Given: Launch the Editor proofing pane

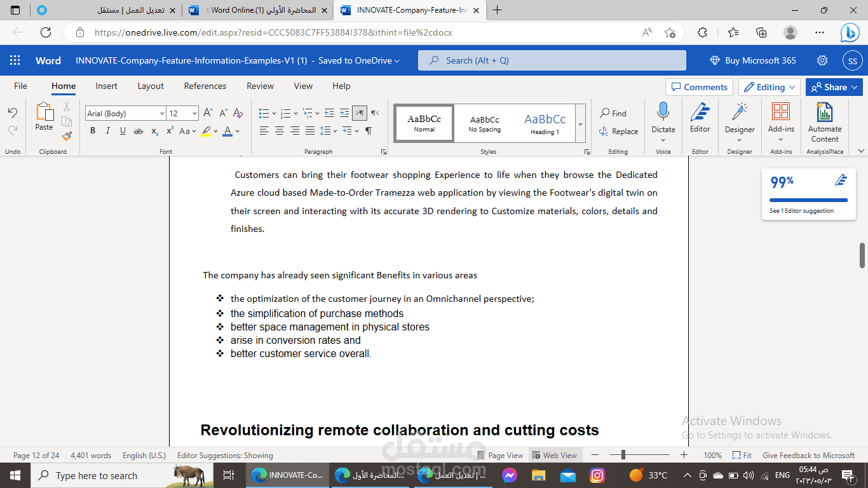Looking at the screenshot, I should [x=700, y=118].
